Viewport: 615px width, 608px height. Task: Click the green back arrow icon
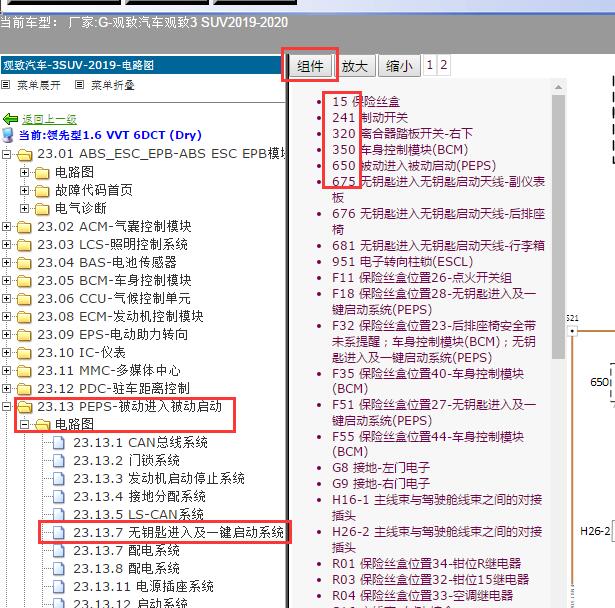pos(10,119)
